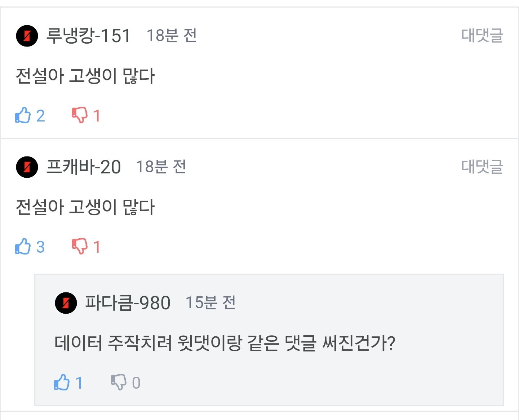This screenshot has height=420, width=519.
Task: Open the 루냉캉-151 username link
Action: point(88,36)
